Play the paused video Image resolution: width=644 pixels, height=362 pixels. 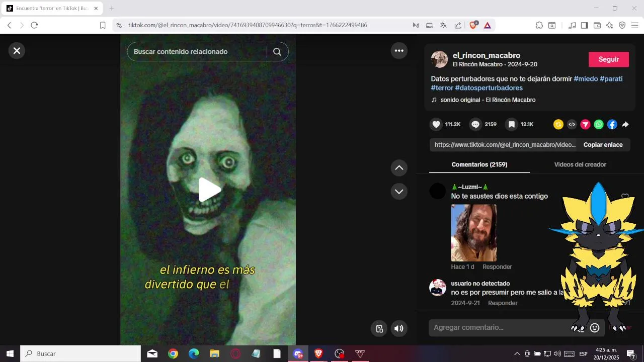click(209, 190)
